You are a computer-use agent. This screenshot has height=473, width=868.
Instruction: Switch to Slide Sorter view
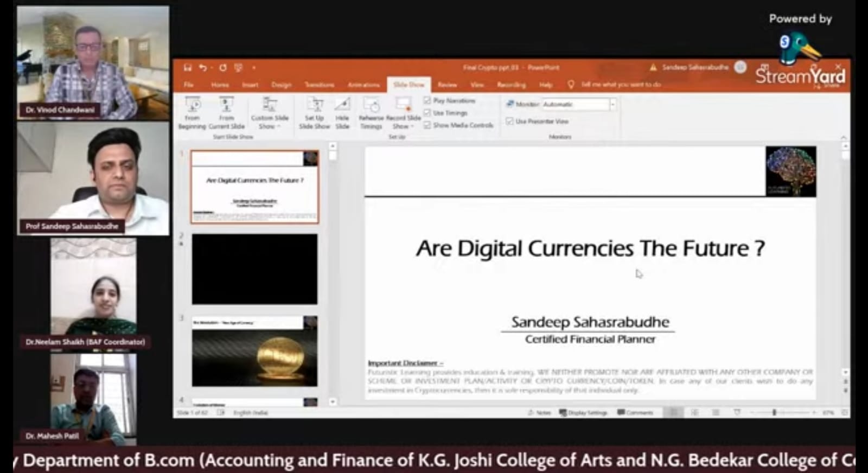[694, 413]
